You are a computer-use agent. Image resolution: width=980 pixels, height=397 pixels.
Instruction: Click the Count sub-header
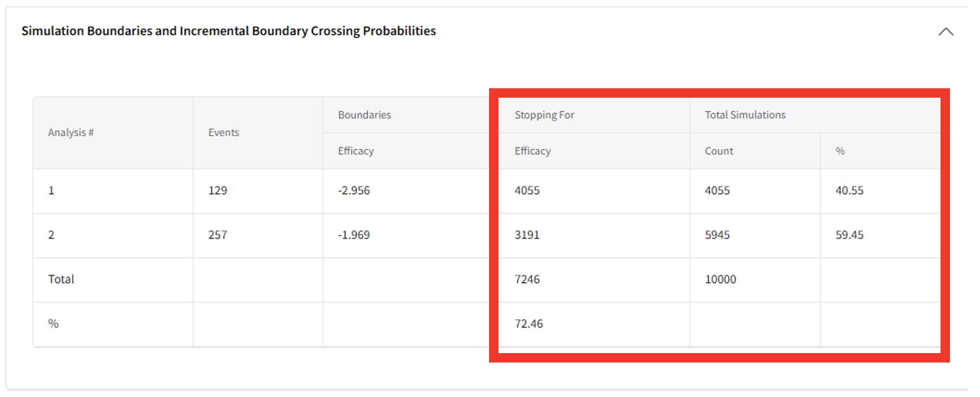point(719,151)
